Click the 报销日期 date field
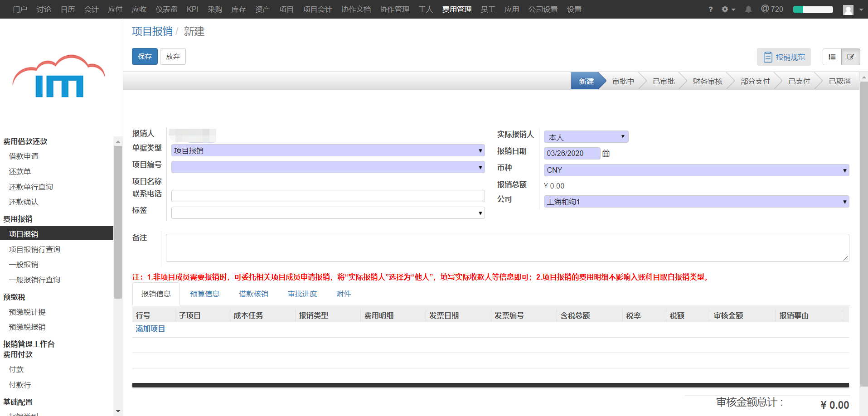Image resolution: width=868 pixels, height=416 pixels. [572, 154]
